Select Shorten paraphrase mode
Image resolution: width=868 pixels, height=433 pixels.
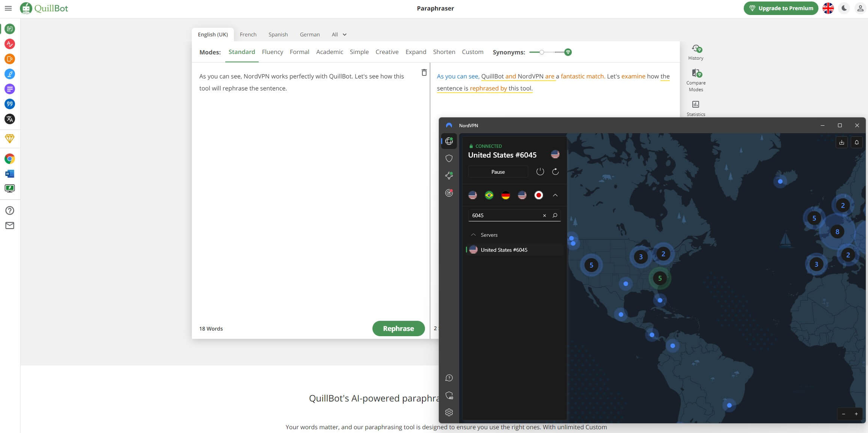click(444, 52)
